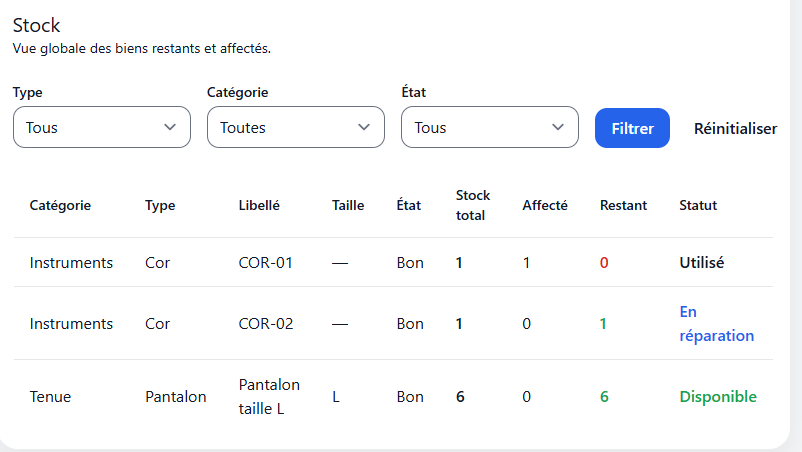The height and width of the screenshot is (452, 802).
Task: Click the L size cell
Action: point(336,397)
